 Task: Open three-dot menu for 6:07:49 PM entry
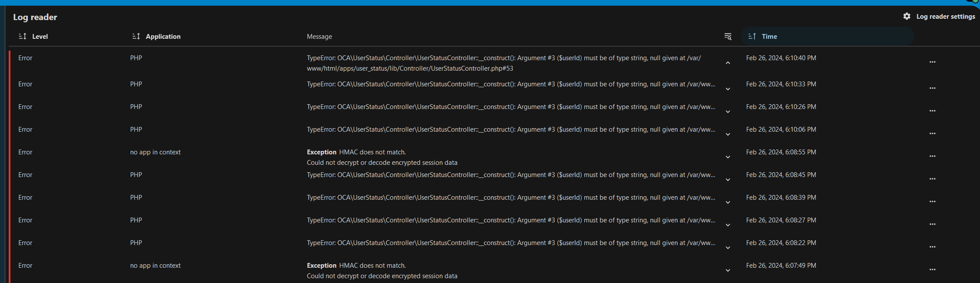tap(932, 269)
